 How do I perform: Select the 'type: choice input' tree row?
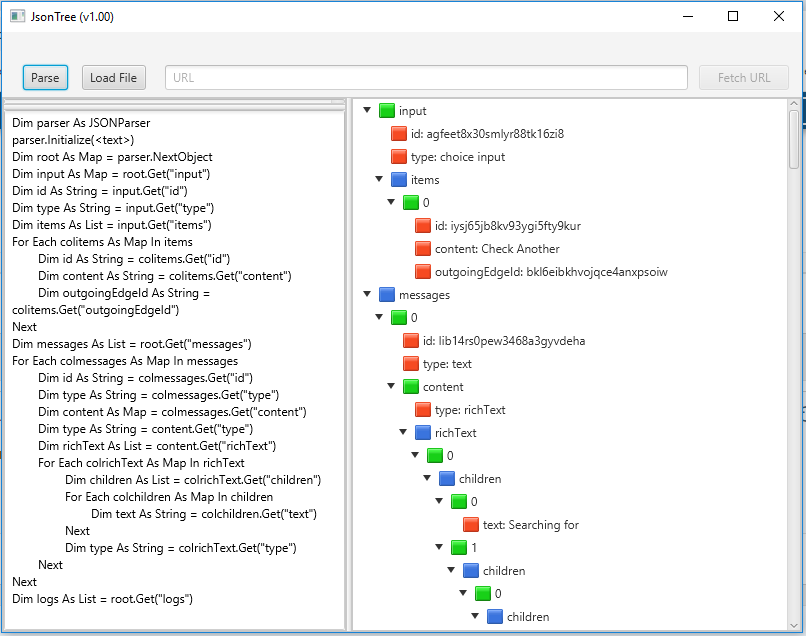(x=571, y=157)
